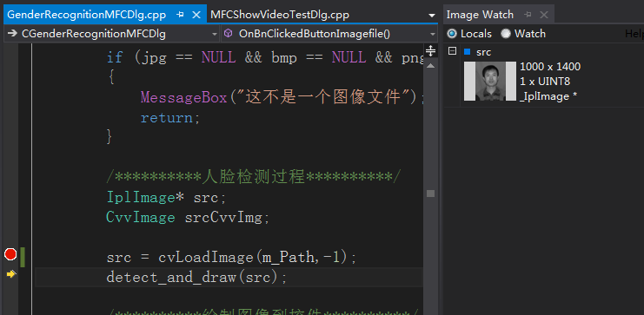The image size is (644, 315).
Task: Click the '1 x UINT8' type text
Action: [x=545, y=82]
